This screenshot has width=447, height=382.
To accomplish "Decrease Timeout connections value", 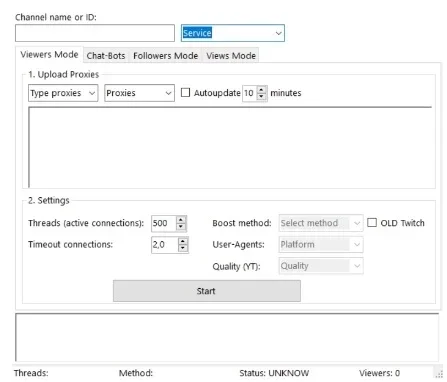I will tap(183, 249).
